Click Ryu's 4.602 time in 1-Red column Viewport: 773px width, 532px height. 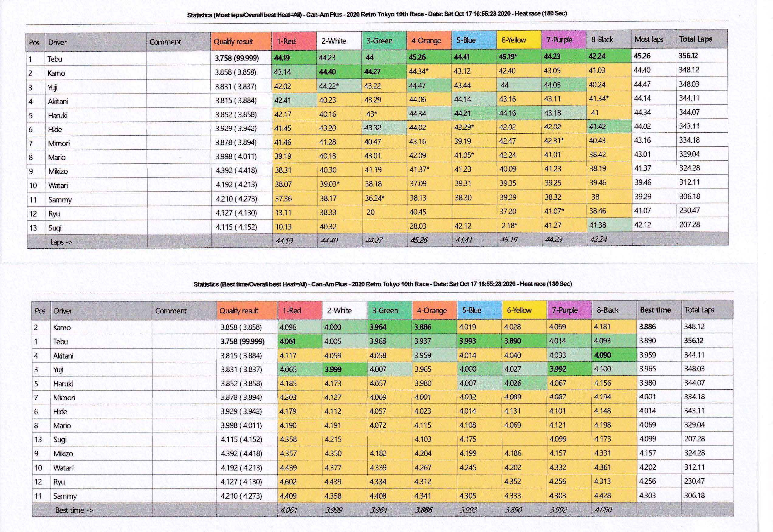pos(288,482)
